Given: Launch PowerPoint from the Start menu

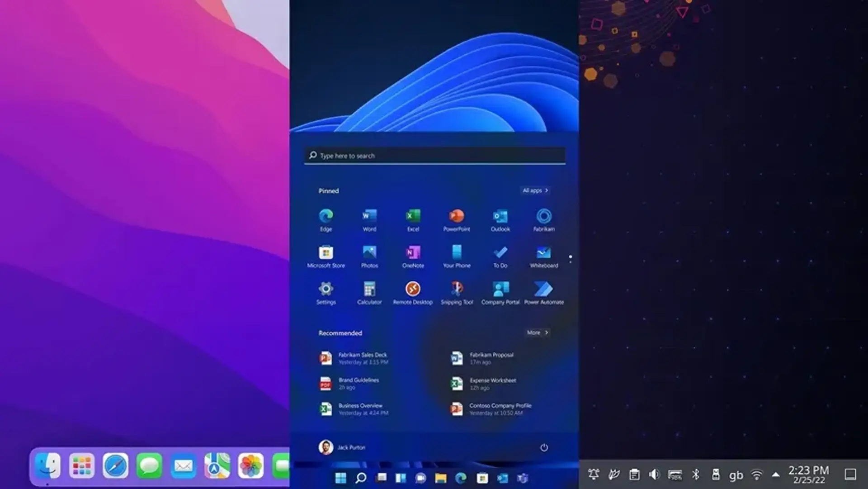Looking at the screenshot, I should [x=457, y=220].
